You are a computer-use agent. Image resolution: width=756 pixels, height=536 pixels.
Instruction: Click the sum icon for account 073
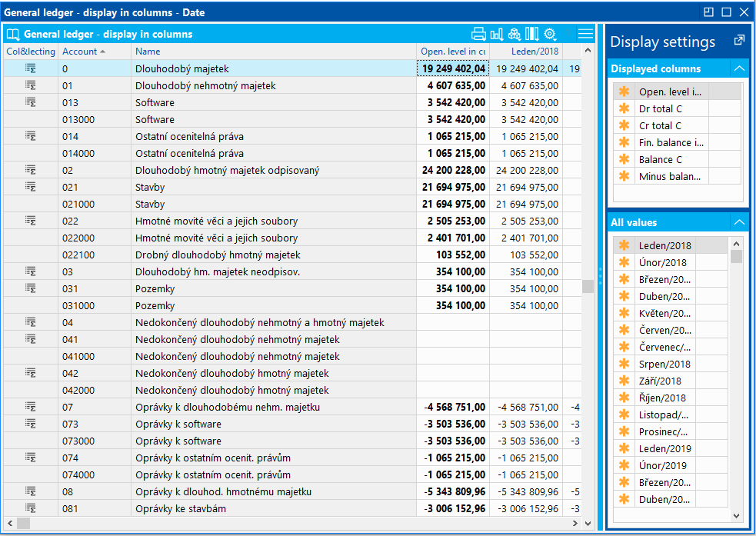point(30,424)
